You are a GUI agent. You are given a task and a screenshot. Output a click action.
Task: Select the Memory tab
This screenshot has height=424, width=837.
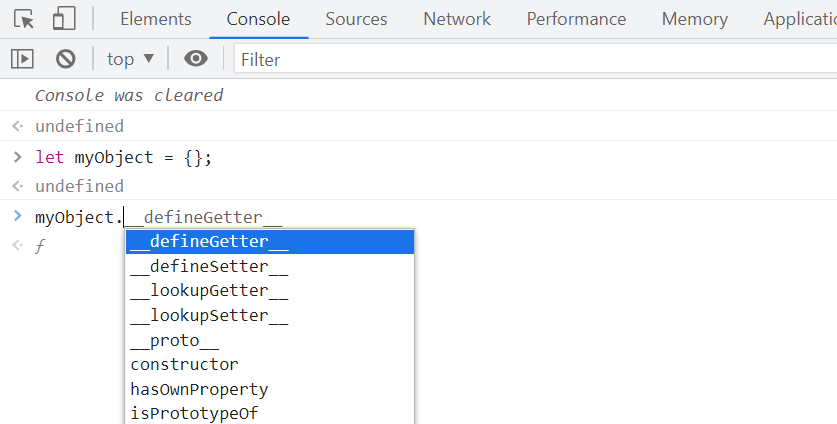click(x=694, y=19)
